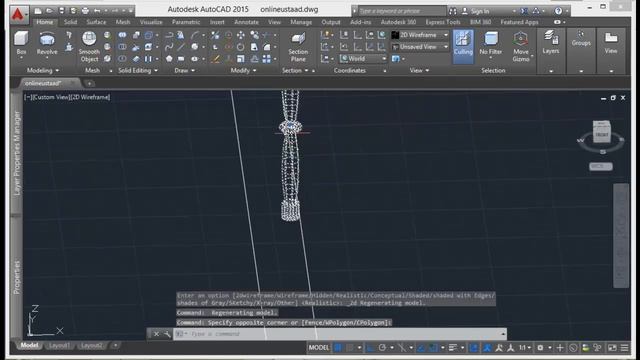Select the Box solid tool
The height and width of the screenshot is (360, 640).
click(21, 44)
